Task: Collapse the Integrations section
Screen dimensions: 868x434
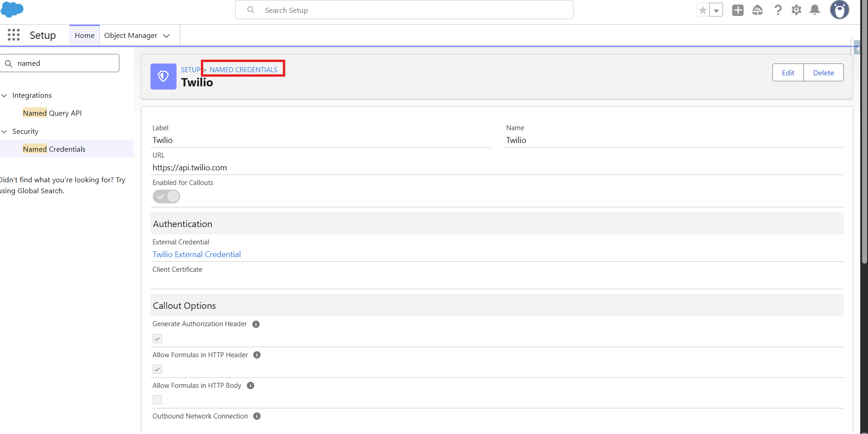Action: tap(4, 95)
